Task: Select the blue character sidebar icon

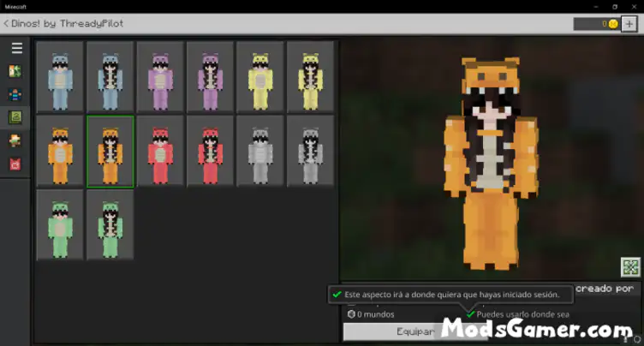Action: coord(15,95)
